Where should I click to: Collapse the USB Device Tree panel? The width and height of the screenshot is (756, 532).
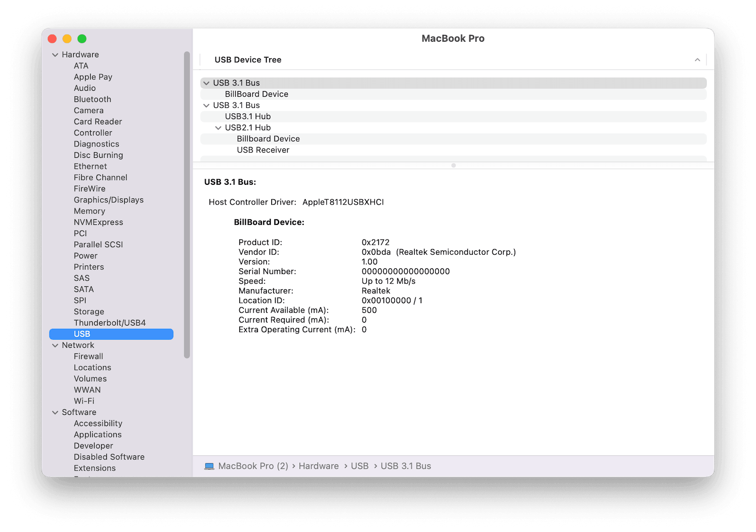pos(697,60)
